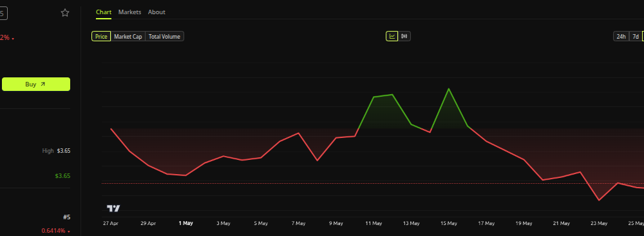Click the 17 May axis label
The image size is (644, 236).
(486, 223)
